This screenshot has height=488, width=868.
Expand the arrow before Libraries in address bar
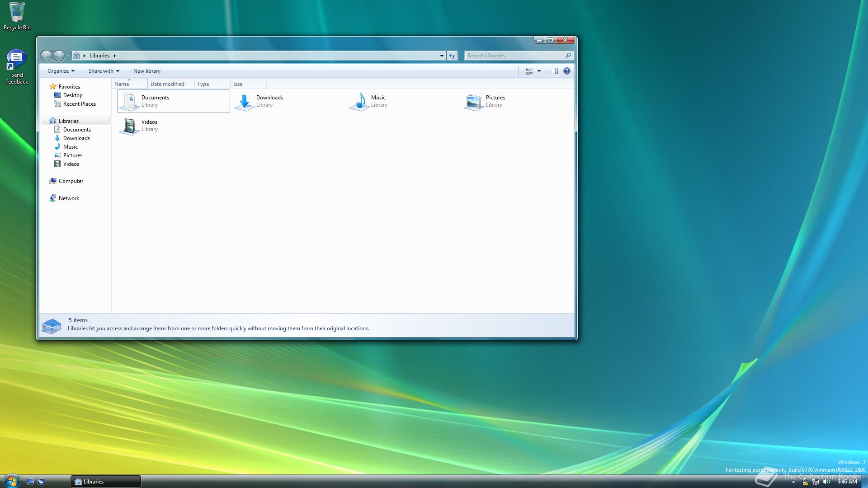click(85, 56)
